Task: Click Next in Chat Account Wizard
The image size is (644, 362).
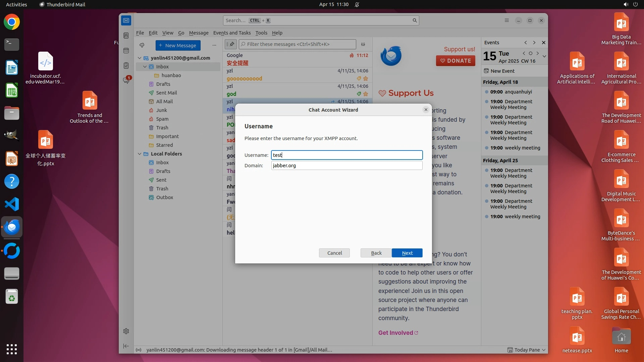Action: [407, 253]
